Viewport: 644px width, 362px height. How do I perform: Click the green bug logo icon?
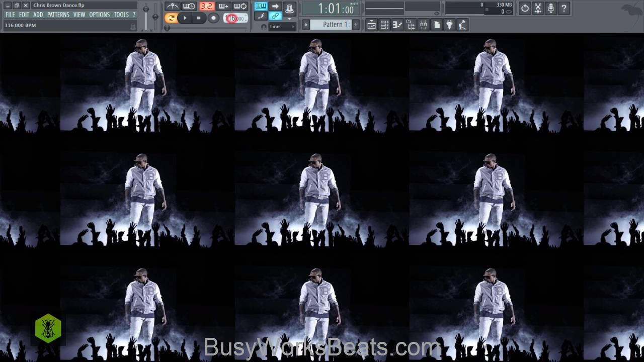[48, 328]
